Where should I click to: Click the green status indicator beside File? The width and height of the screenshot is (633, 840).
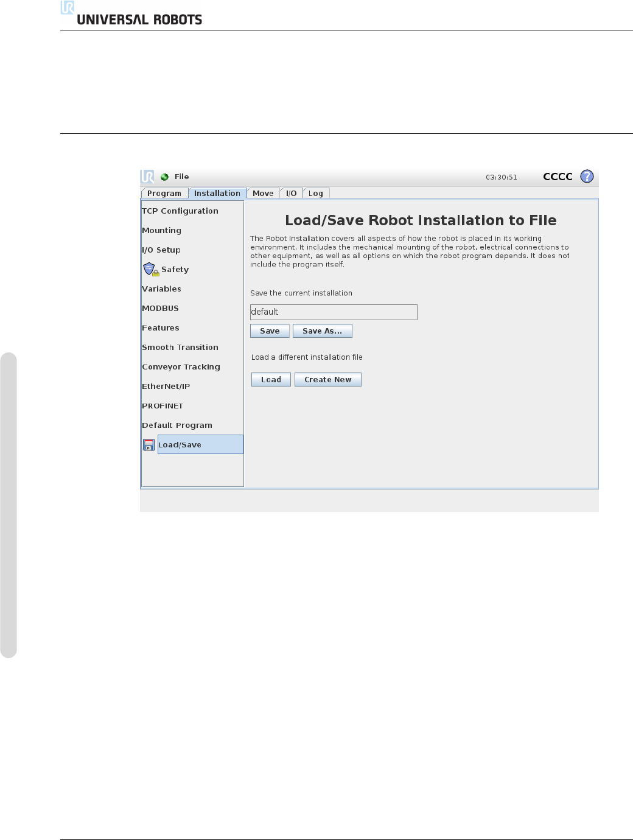tap(164, 177)
